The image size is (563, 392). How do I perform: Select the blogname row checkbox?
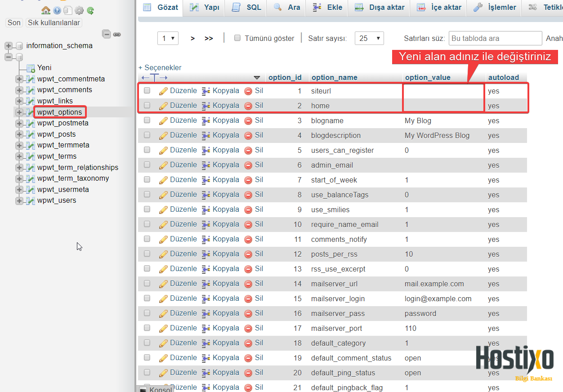147,120
